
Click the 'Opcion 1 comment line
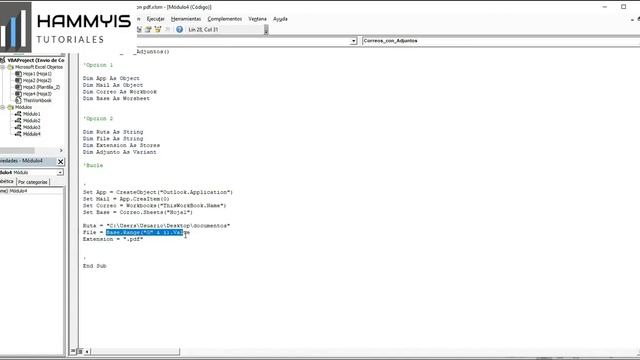(98, 65)
